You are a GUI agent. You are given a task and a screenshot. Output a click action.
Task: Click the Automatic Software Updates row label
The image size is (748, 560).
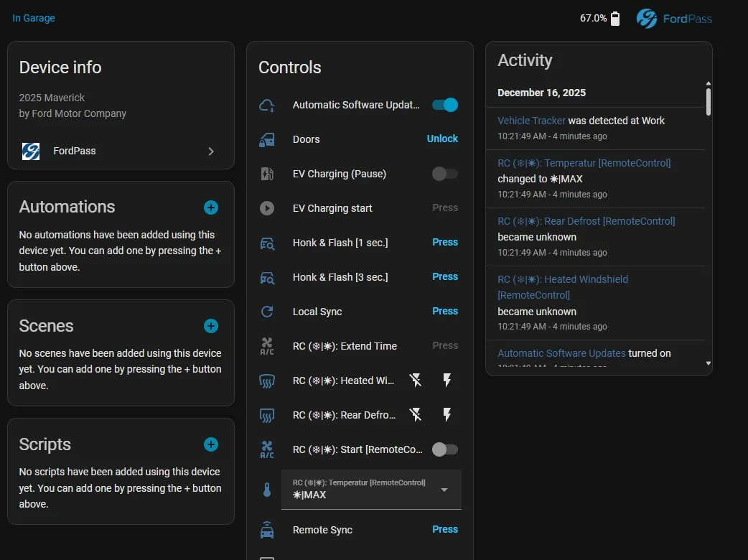[356, 105]
